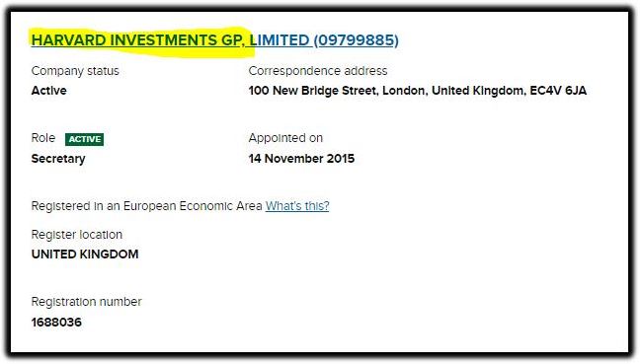Click the company number 09799885 in the title

click(357, 40)
